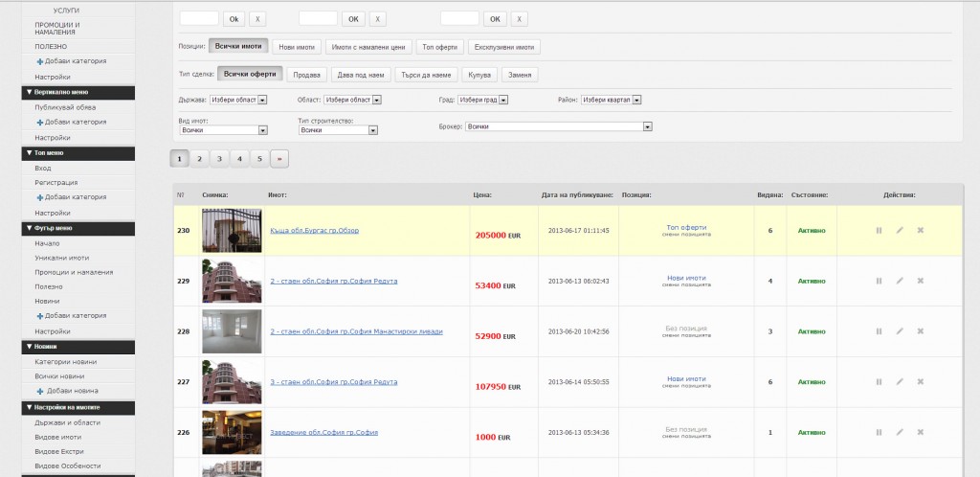Collapse the Новини sidebar section
Image resolution: width=980 pixels, height=477 pixels.
[x=78, y=347]
